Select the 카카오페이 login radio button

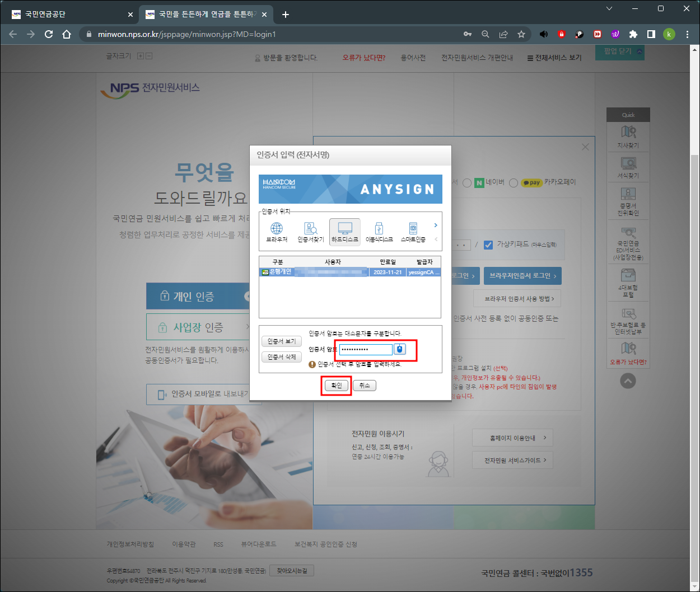[515, 182]
